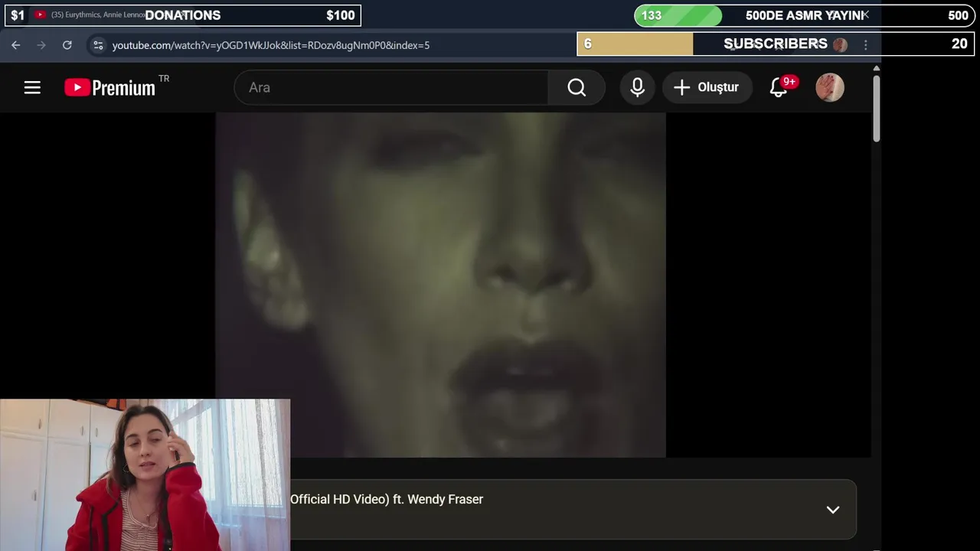Expand video description chevron

[x=833, y=510]
